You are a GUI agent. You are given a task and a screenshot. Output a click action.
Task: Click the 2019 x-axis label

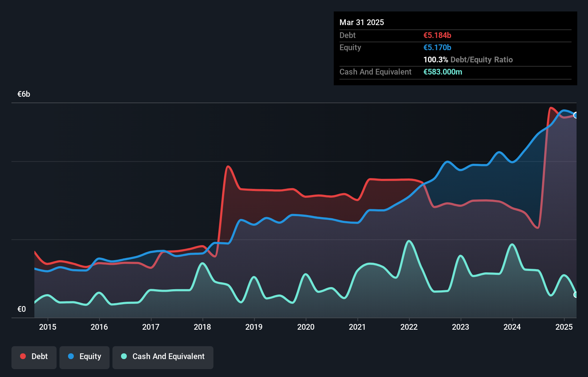click(x=254, y=327)
